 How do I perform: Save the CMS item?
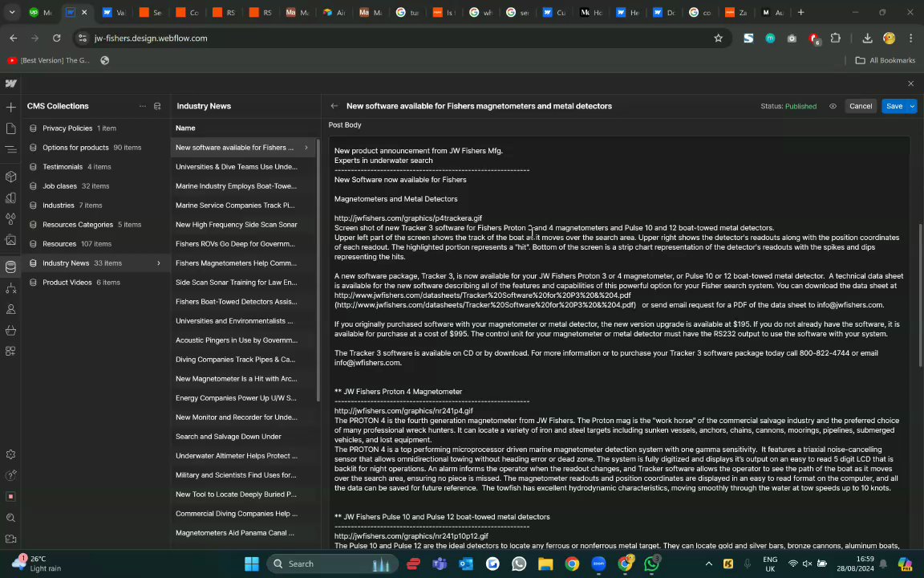894,106
